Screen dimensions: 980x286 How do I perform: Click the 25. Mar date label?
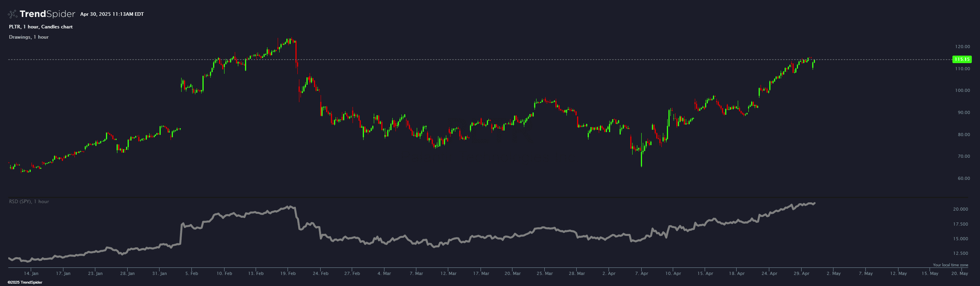544,273
